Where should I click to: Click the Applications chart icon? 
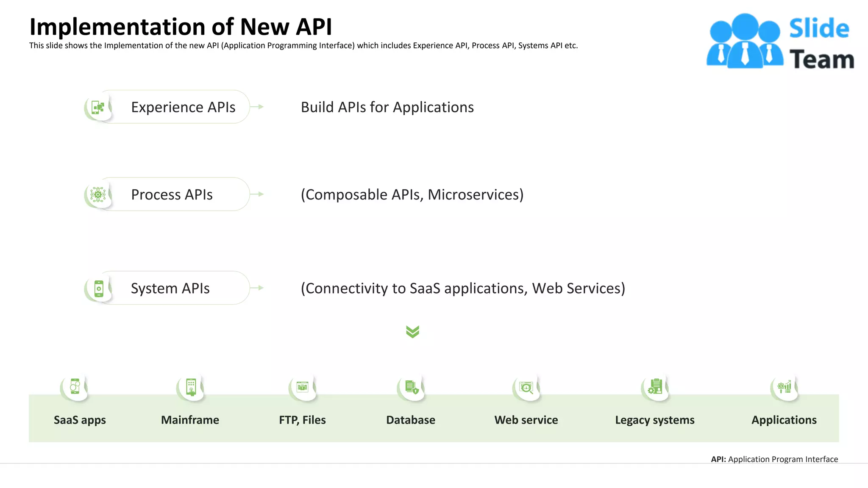[x=785, y=386]
